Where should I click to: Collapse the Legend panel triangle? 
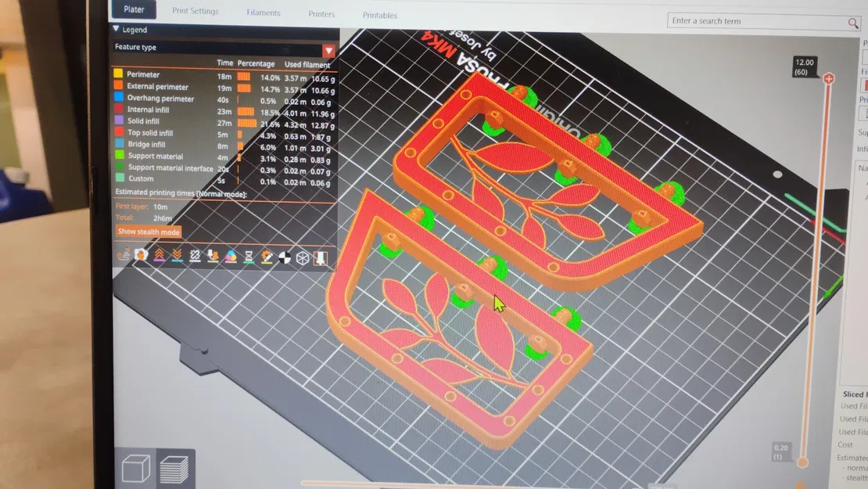click(116, 29)
